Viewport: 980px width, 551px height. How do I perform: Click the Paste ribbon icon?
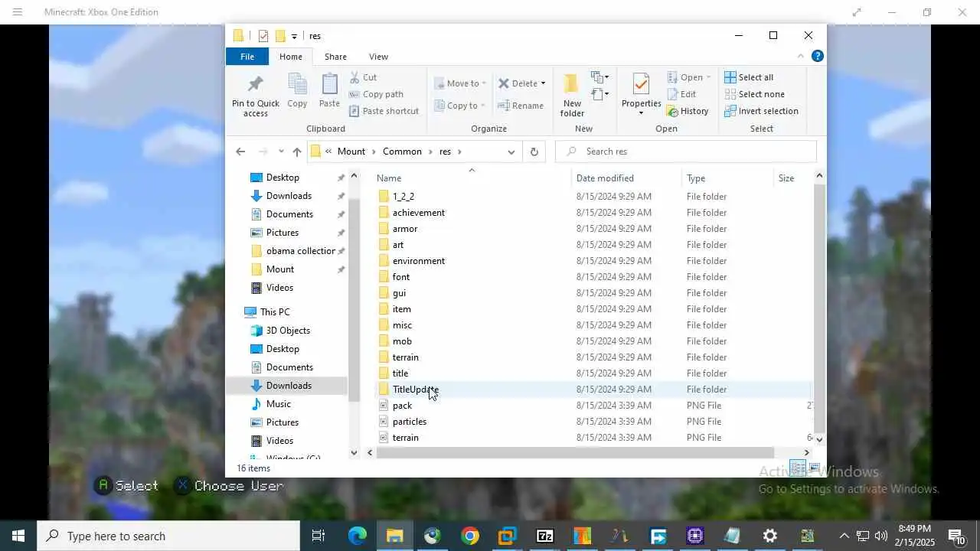pyautogui.click(x=329, y=90)
